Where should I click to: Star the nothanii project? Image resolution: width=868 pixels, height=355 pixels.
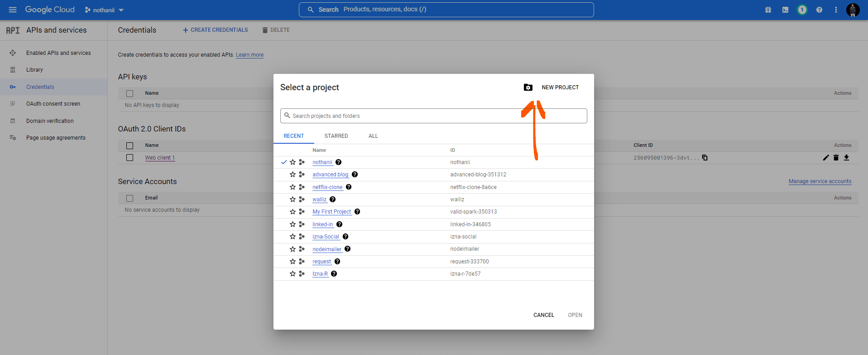coord(293,162)
